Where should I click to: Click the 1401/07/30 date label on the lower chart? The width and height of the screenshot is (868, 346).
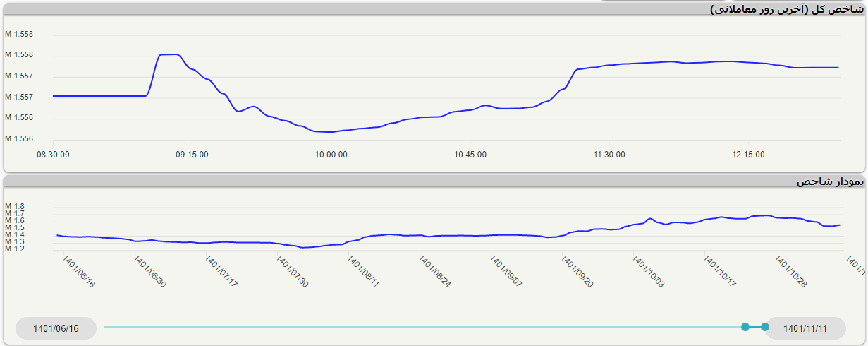[292, 272]
